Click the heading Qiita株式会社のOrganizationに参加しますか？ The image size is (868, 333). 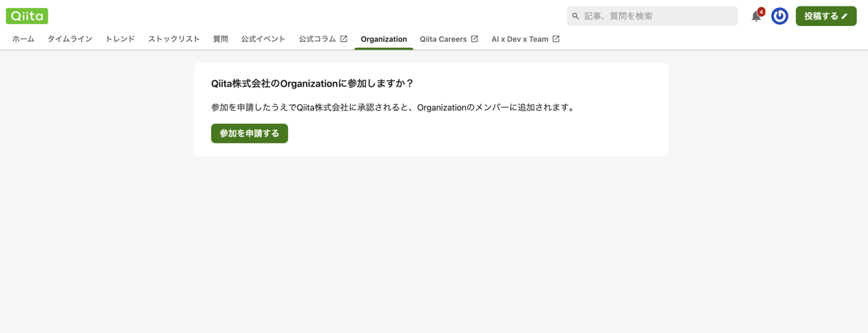tap(312, 84)
